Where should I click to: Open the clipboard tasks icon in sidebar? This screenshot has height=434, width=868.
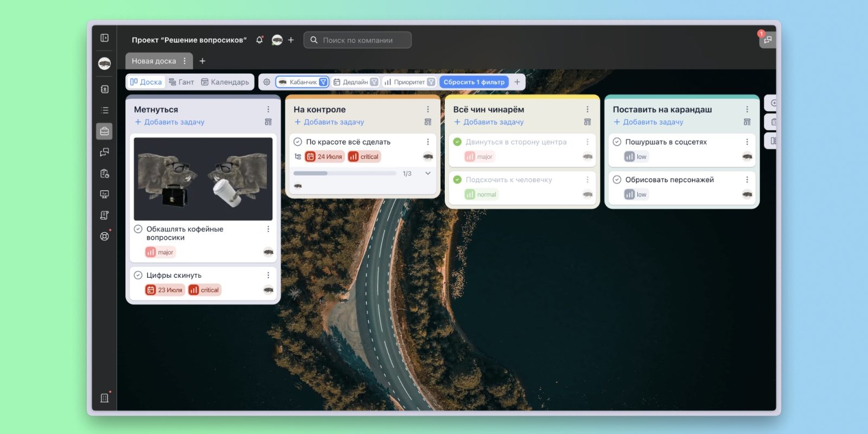click(x=105, y=173)
